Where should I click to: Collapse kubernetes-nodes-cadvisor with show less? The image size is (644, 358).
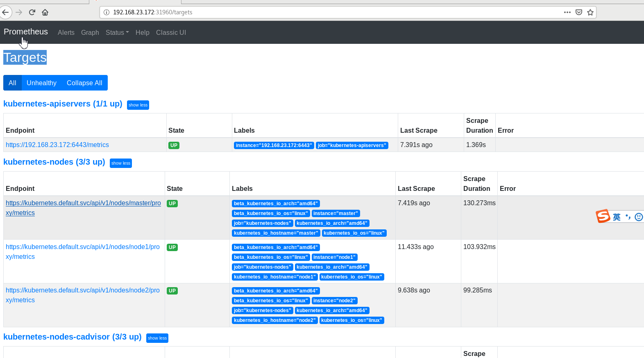(x=157, y=338)
